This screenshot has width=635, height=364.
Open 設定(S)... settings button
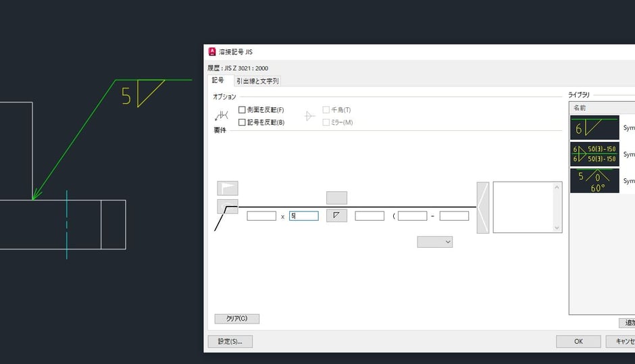pos(230,341)
